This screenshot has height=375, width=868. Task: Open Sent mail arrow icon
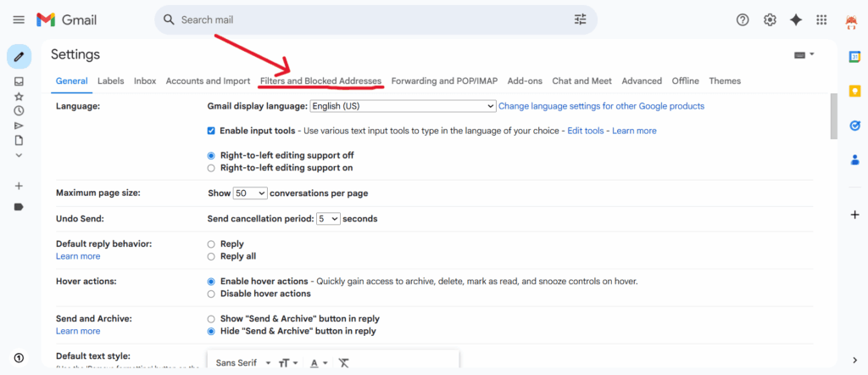pyautogui.click(x=19, y=126)
